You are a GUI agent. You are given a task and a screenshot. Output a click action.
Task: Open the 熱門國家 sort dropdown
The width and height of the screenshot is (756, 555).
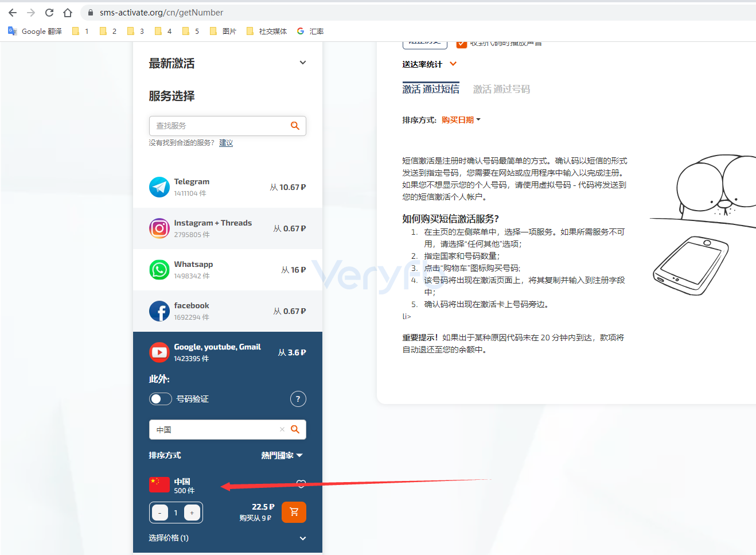282,455
